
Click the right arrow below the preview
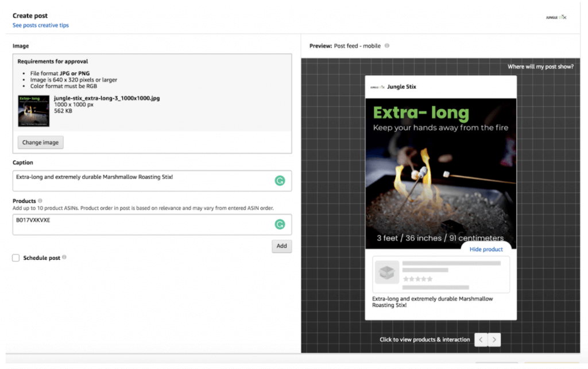[495, 340]
